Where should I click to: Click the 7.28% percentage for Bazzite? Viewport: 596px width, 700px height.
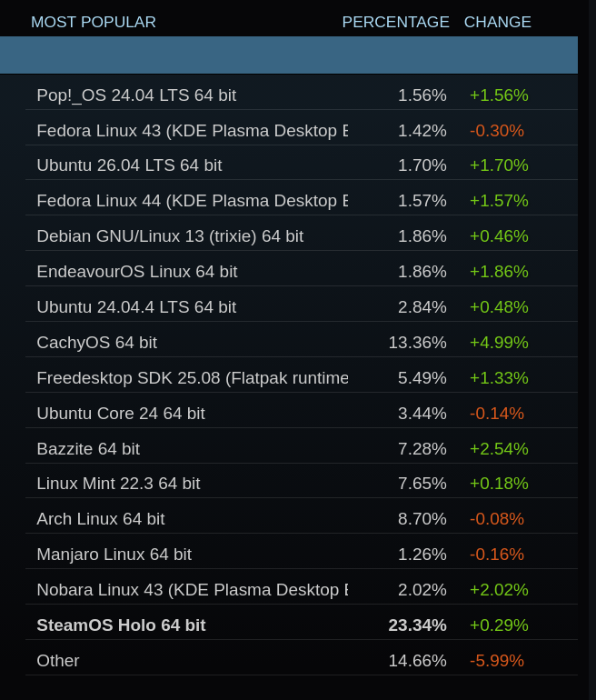pyautogui.click(x=422, y=449)
